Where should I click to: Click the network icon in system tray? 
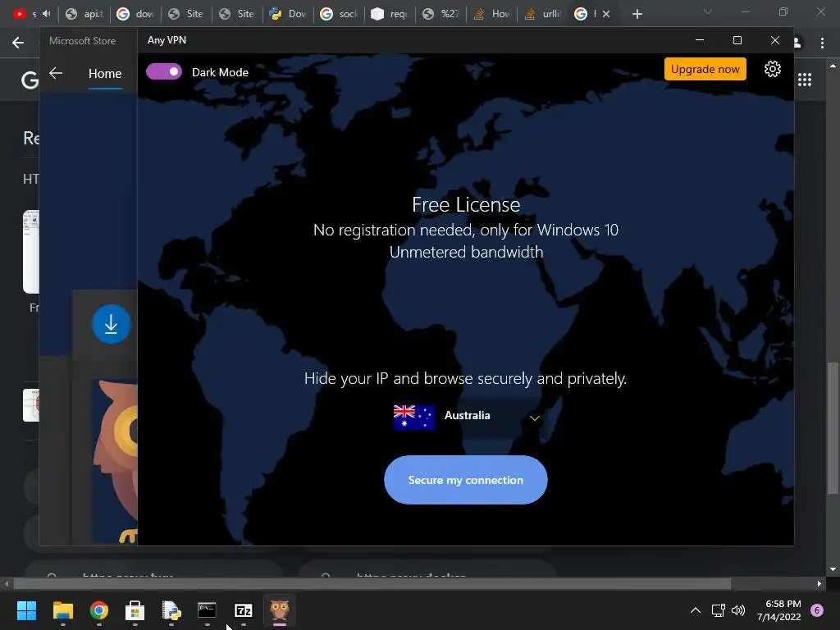[x=718, y=610]
